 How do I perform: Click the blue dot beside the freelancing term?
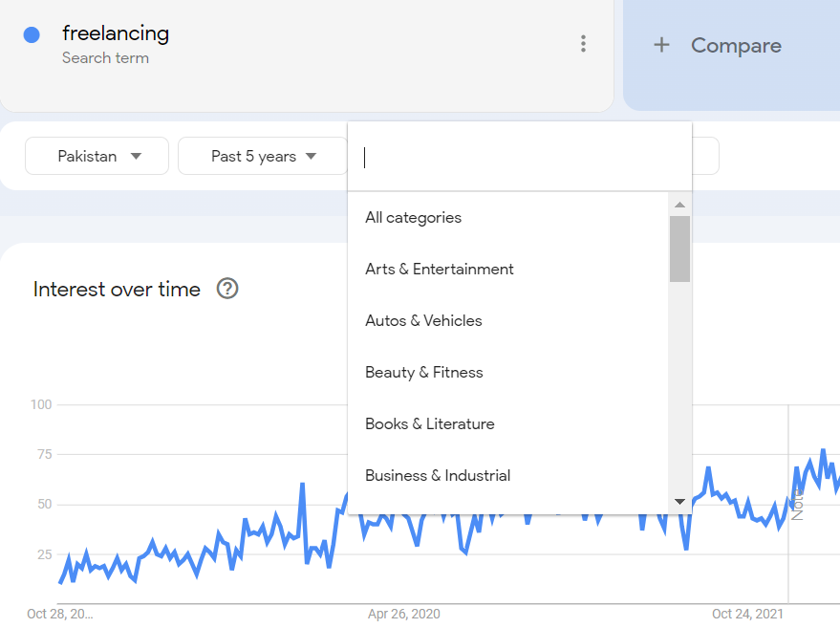(32, 35)
